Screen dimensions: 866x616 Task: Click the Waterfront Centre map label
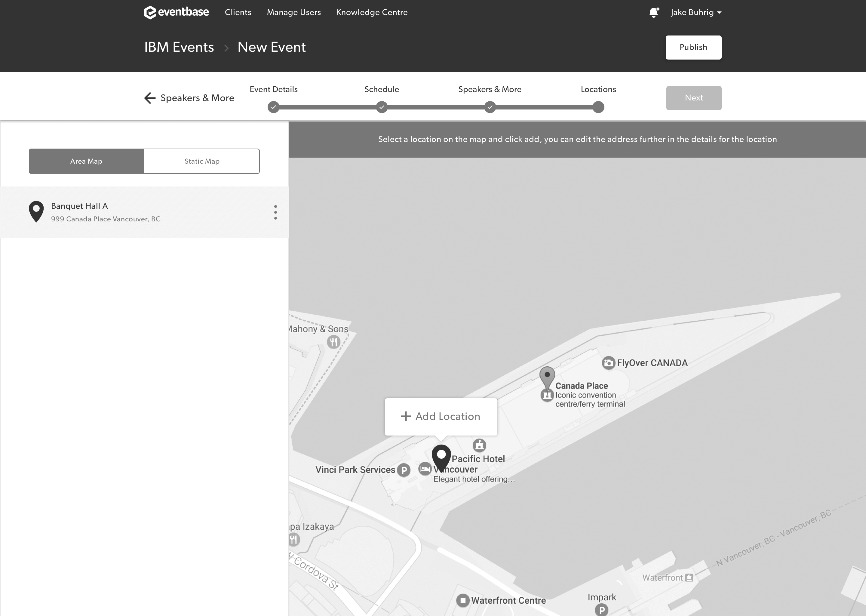[508, 600]
